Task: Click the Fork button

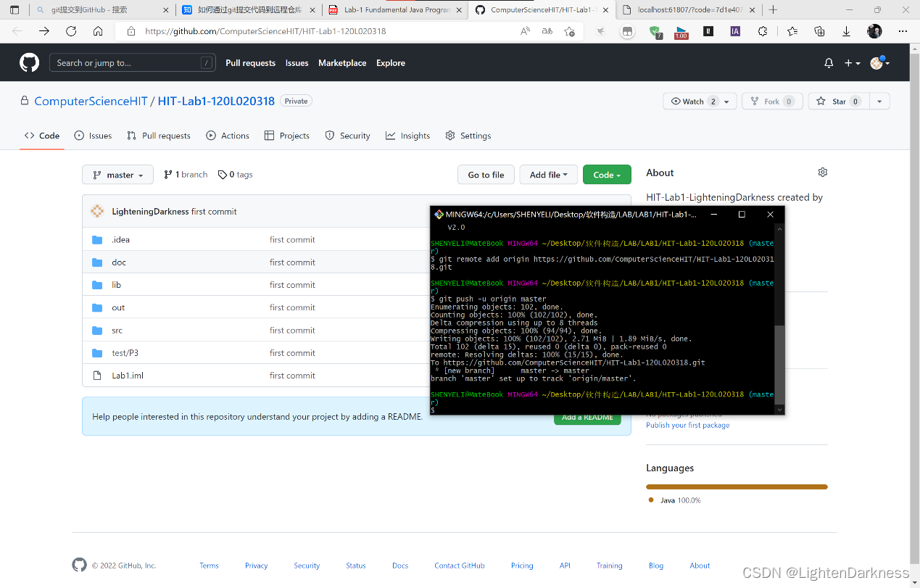Action: (772, 102)
